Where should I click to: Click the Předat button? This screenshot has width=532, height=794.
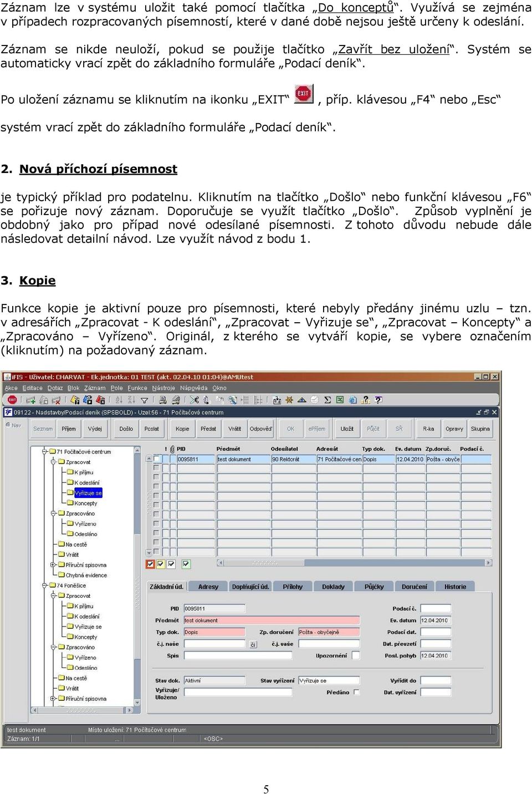208,429
